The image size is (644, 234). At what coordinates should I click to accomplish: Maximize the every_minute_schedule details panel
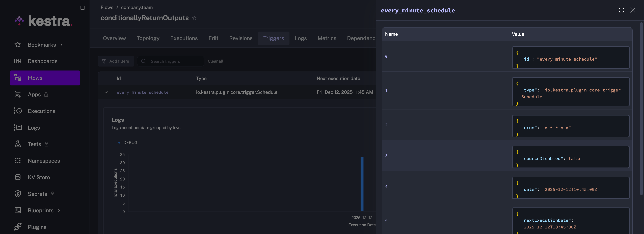pyautogui.click(x=621, y=10)
